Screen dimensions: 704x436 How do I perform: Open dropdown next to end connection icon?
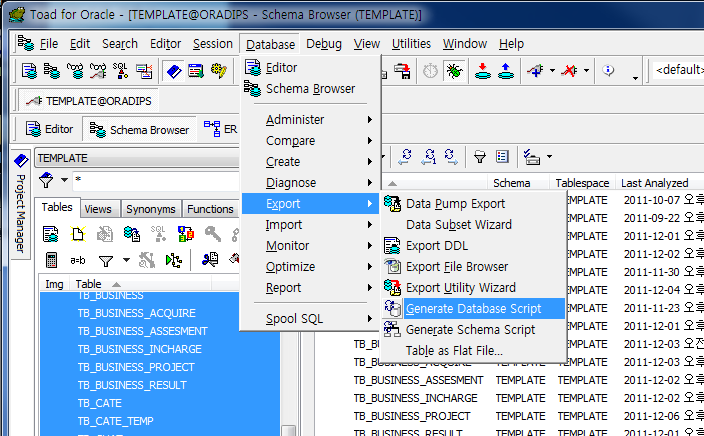click(x=586, y=70)
